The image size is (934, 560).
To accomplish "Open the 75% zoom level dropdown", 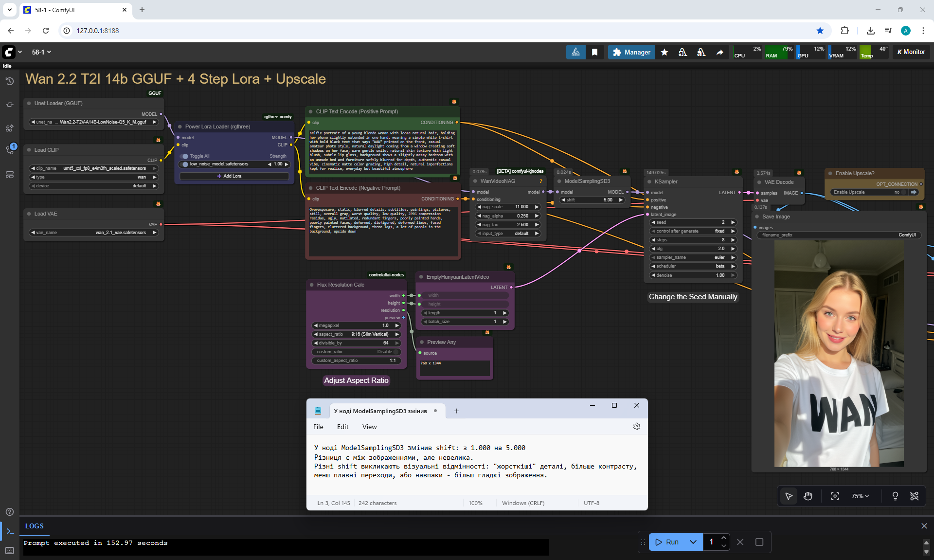I will [860, 496].
